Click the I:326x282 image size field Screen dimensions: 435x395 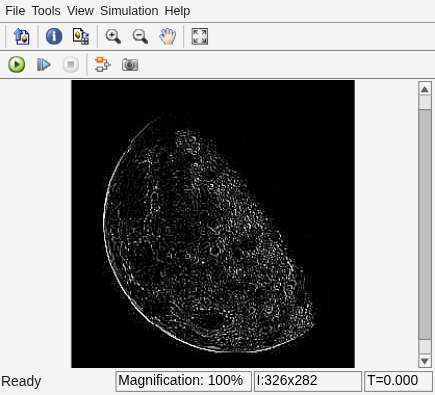(308, 381)
